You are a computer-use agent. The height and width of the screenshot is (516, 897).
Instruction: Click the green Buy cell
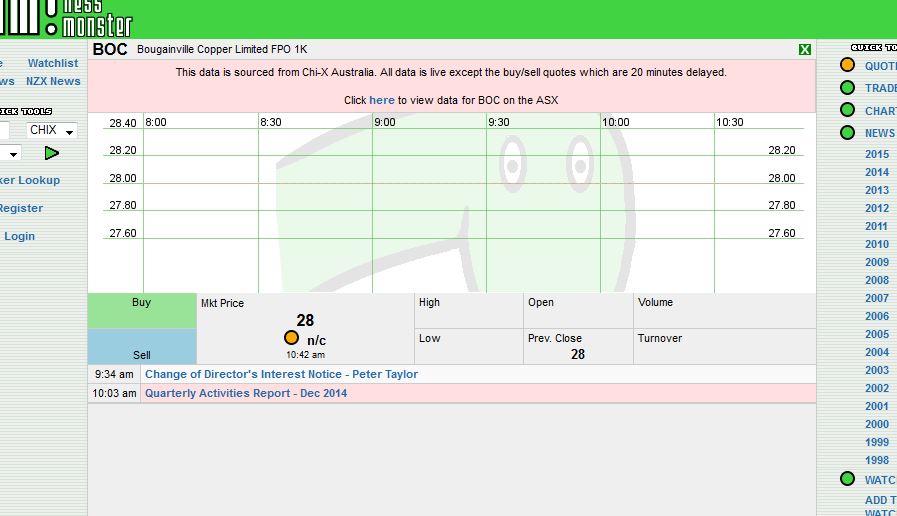pyautogui.click(x=142, y=311)
